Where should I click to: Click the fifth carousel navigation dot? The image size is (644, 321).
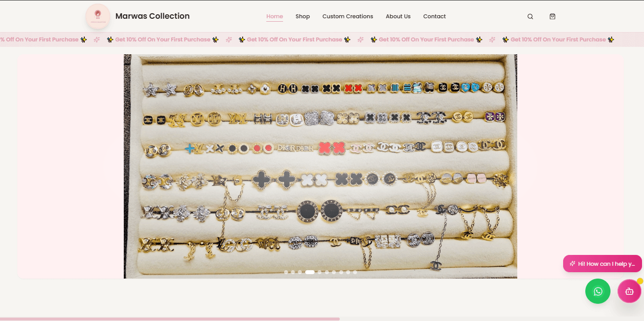coord(320,272)
